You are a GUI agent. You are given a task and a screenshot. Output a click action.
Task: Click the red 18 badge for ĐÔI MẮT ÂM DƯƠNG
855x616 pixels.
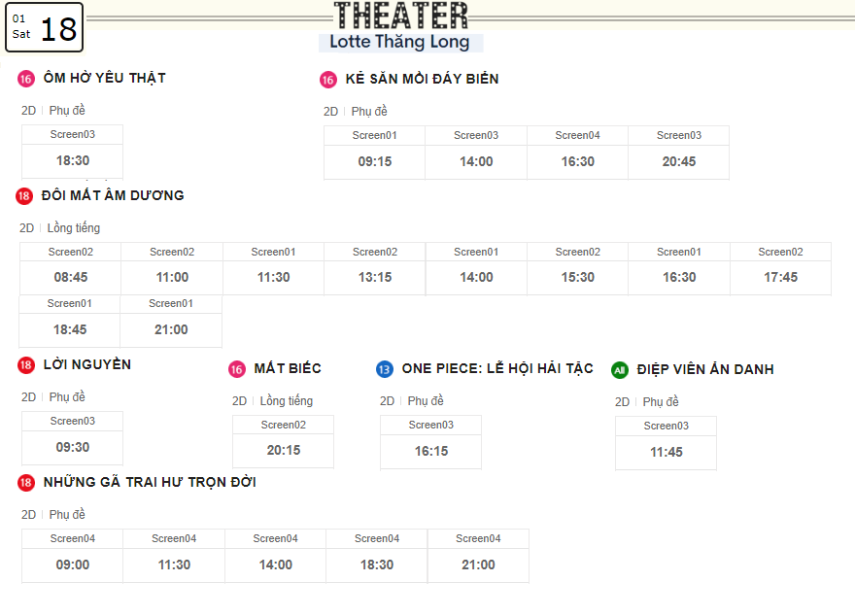tap(24, 196)
